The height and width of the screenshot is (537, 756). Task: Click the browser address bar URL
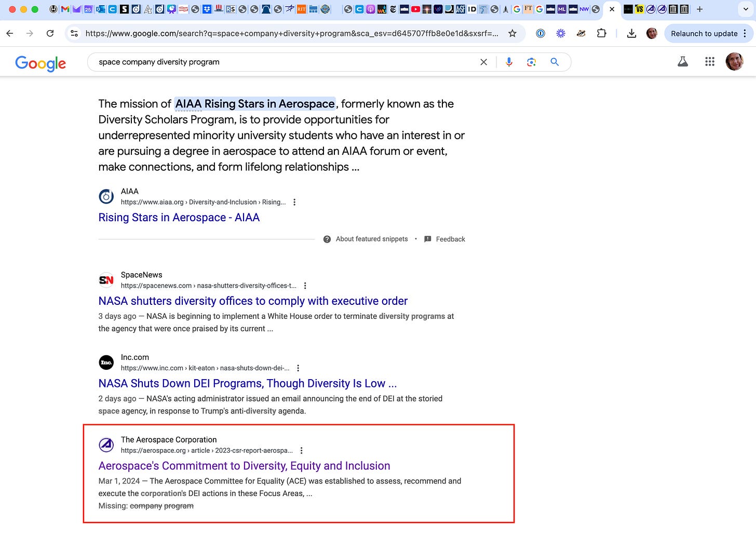click(x=292, y=33)
